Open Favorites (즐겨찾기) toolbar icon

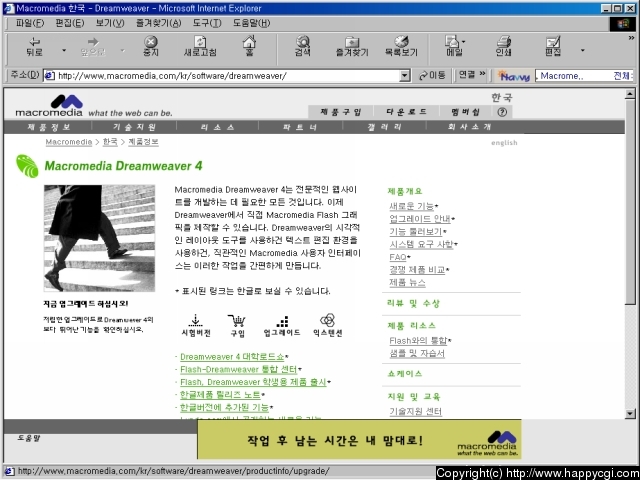click(x=352, y=46)
